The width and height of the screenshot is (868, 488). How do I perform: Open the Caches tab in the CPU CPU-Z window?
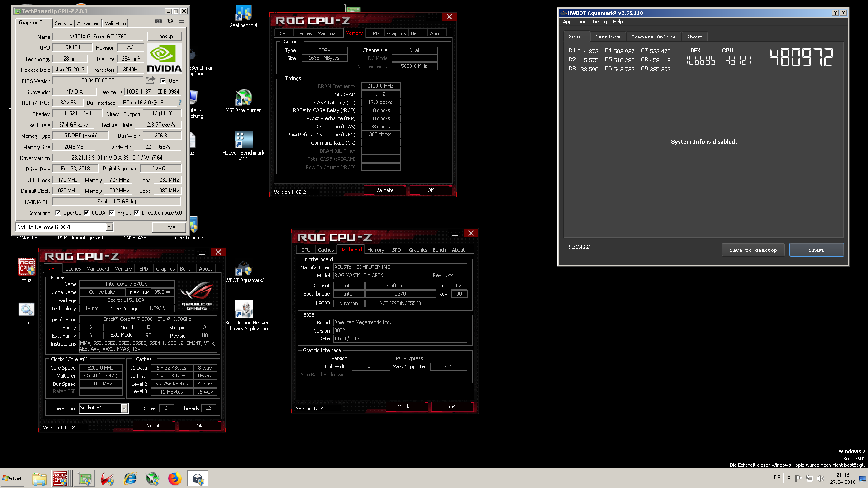click(x=73, y=269)
